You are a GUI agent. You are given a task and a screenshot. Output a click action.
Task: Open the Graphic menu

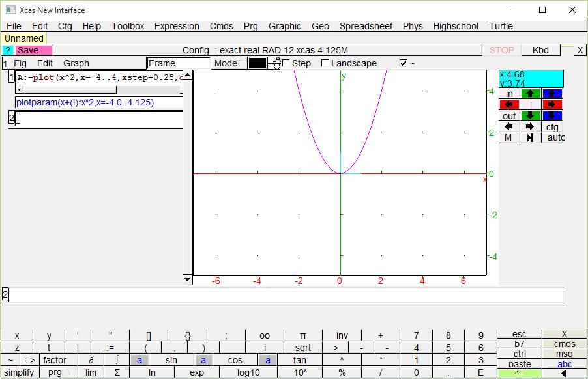coord(284,26)
